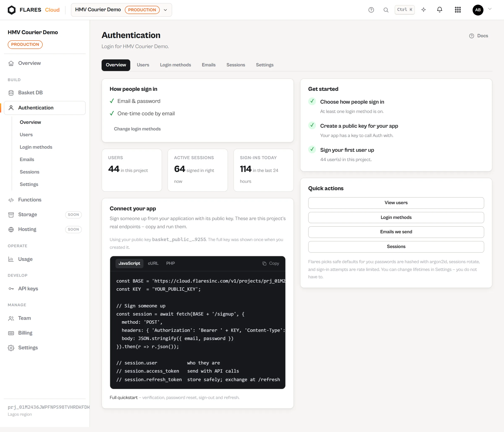The image size is (504, 432).
Task: Switch to the Users tab
Action: point(143,65)
